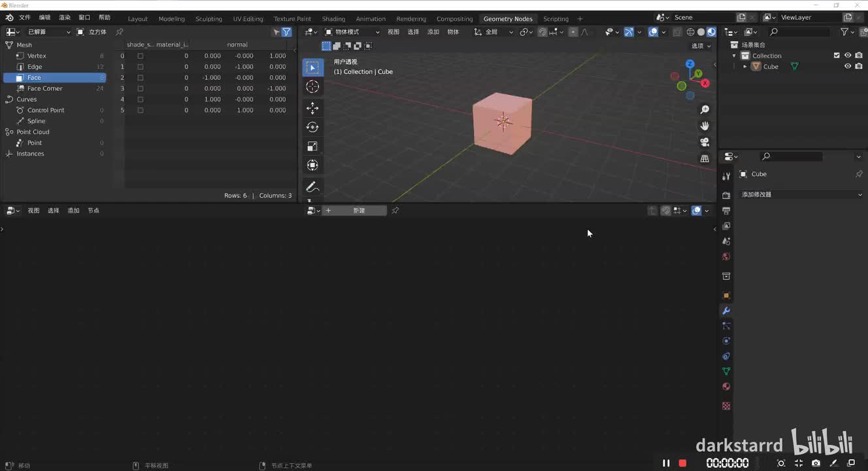Image resolution: width=868 pixels, height=471 pixels.
Task: Open the transform orientation dropdown
Action: point(493,31)
